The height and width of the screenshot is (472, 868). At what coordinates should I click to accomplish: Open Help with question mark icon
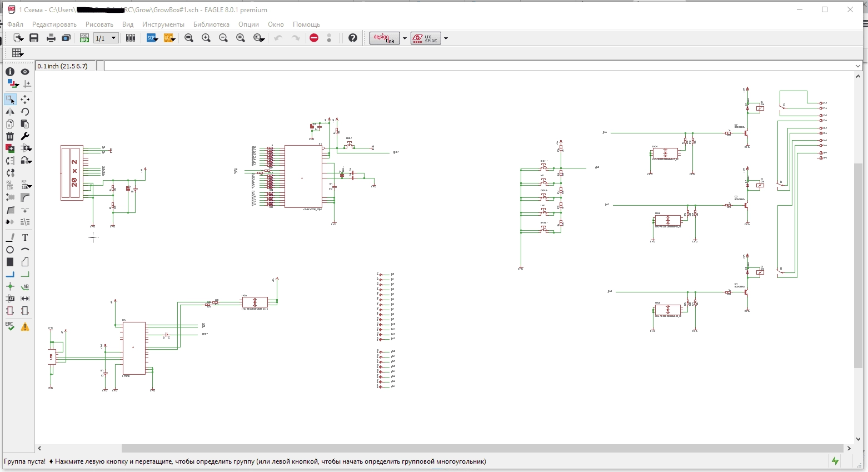pyautogui.click(x=352, y=38)
